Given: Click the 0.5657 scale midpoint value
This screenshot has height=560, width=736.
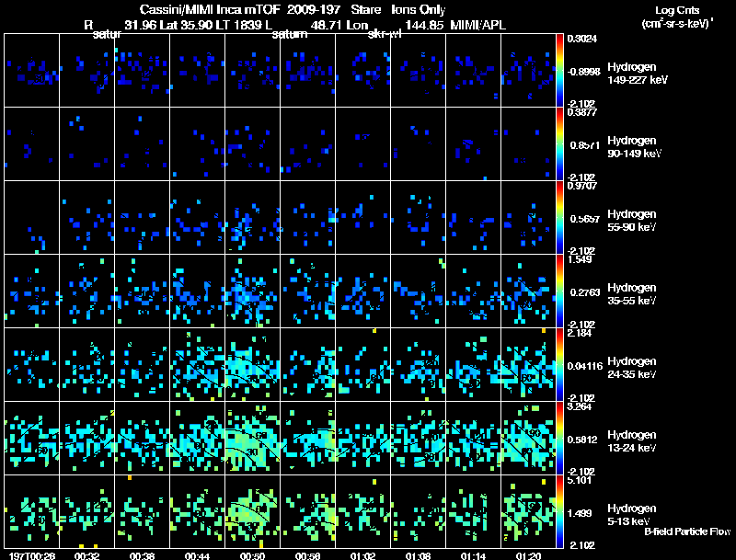Looking at the screenshot, I should (585, 219).
